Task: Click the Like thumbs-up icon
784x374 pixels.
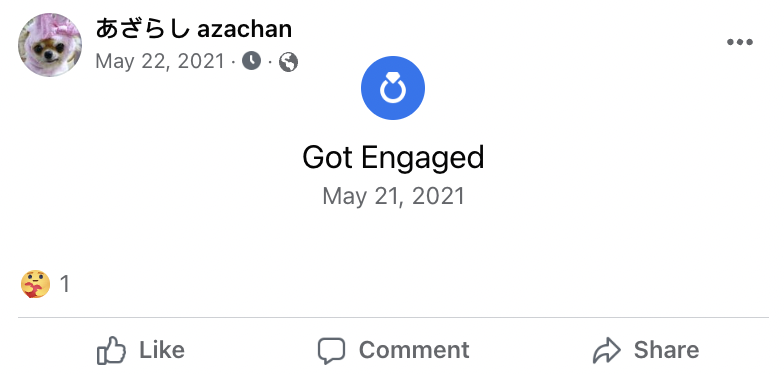Action: 111,350
